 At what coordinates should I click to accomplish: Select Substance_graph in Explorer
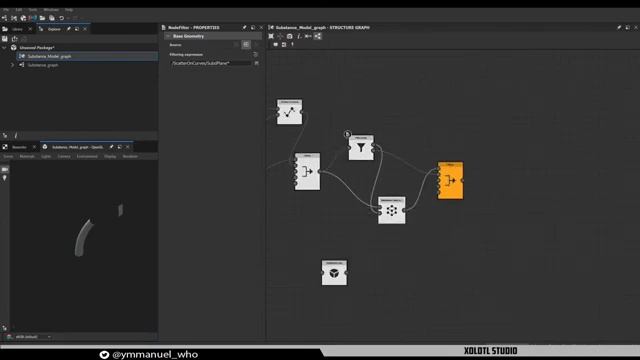click(43, 65)
